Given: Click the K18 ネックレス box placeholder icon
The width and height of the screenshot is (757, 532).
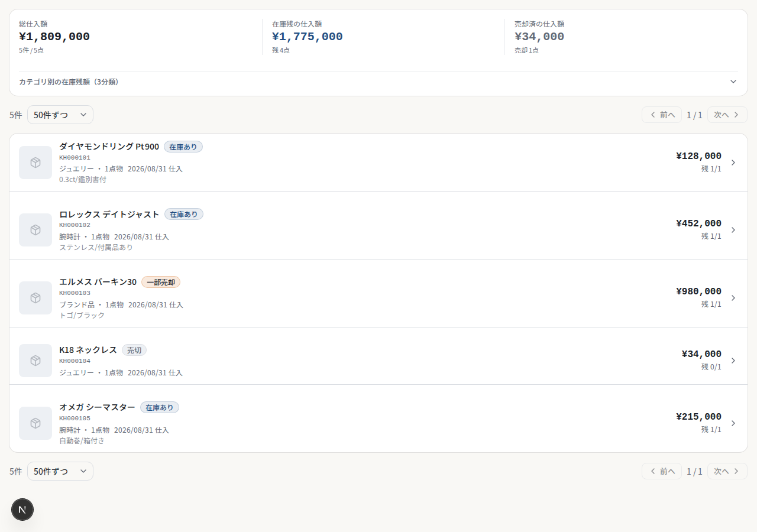Looking at the screenshot, I should pyautogui.click(x=35, y=361).
